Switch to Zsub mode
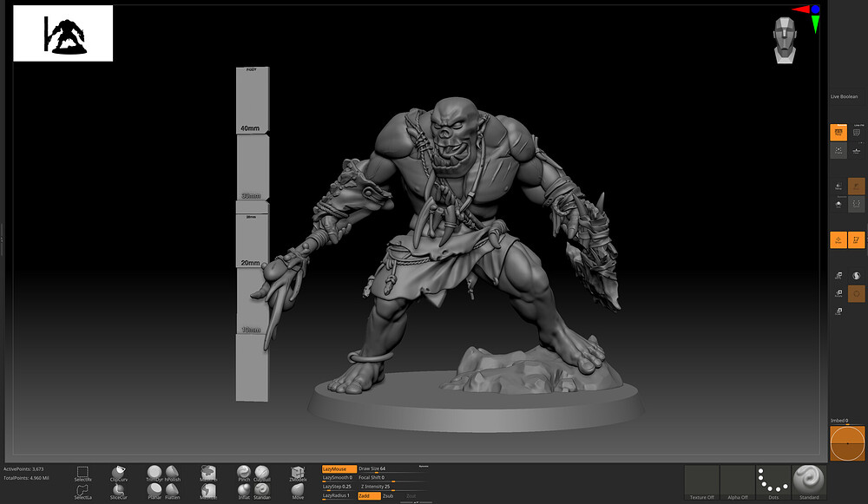The width and height of the screenshot is (868, 504). coord(388,495)
